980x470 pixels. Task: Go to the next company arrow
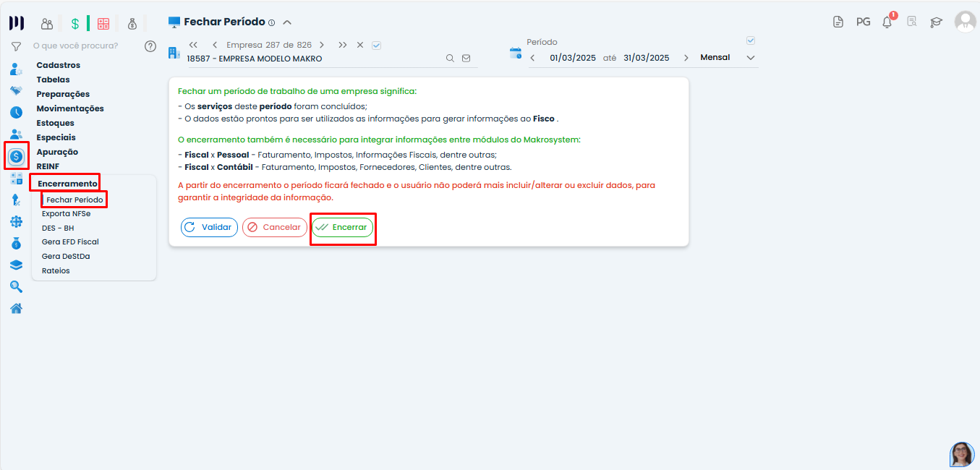click(x=322, y=45)
